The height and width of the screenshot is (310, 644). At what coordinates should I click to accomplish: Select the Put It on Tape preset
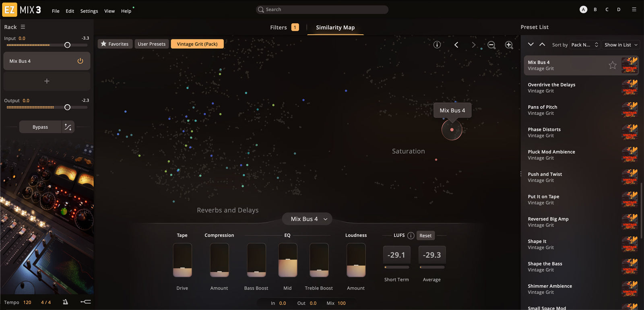(581, 200)
